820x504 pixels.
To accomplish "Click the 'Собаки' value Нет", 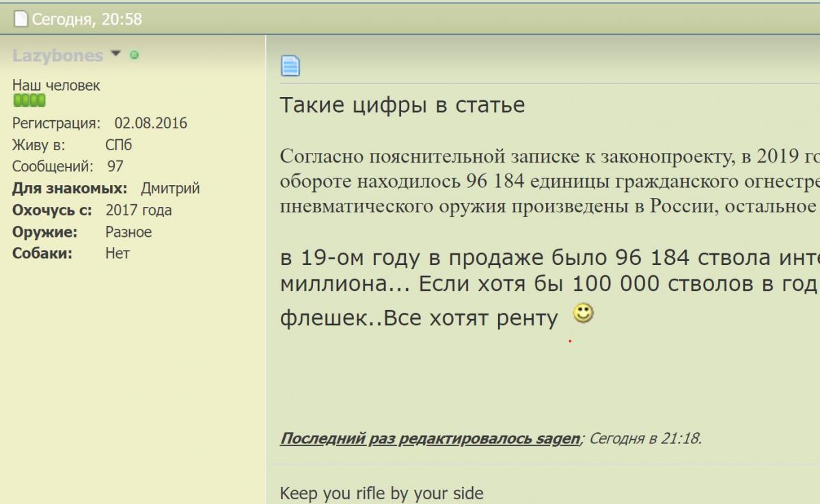I will pos(118,253).
